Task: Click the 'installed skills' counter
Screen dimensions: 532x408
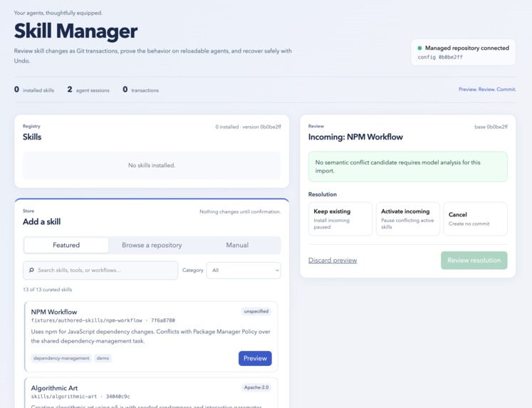Action: pos(34,90)
